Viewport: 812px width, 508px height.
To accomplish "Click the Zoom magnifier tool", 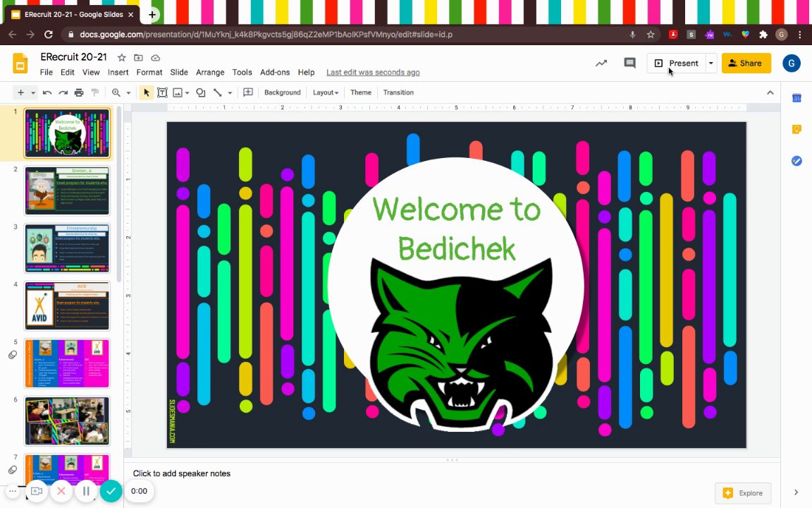I will [116, 92].
